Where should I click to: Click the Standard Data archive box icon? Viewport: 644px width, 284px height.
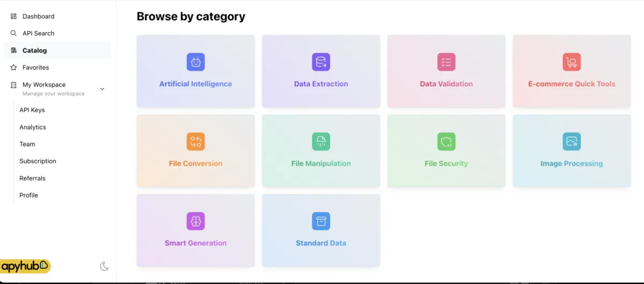click(x=321, y=221)
